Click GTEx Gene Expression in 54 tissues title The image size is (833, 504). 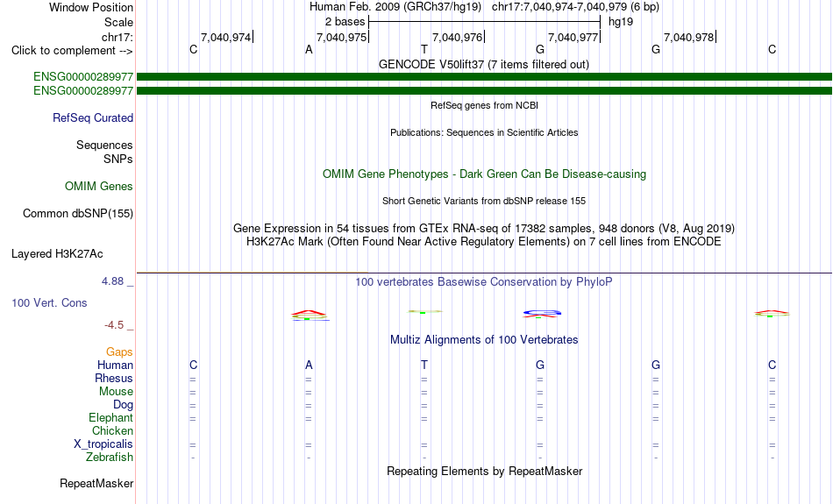point(484,229)
